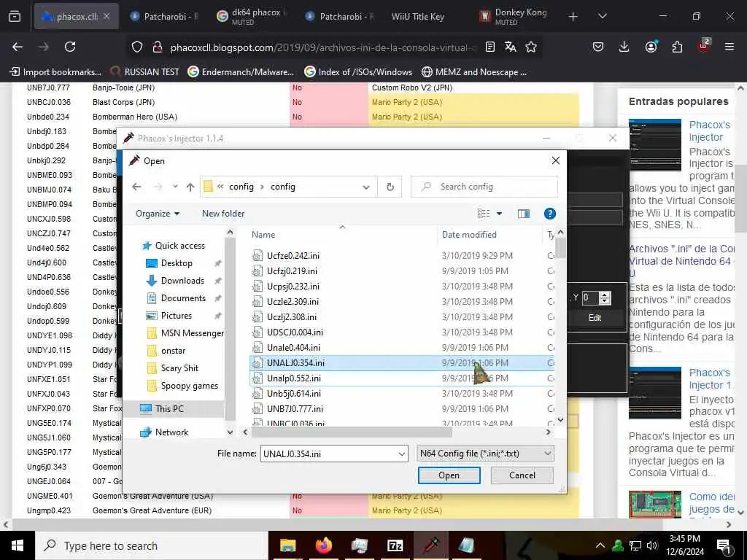Select Network in navigation pane
Image resolution: width=747 pixels, height=560 pixels.
point(171,432)
